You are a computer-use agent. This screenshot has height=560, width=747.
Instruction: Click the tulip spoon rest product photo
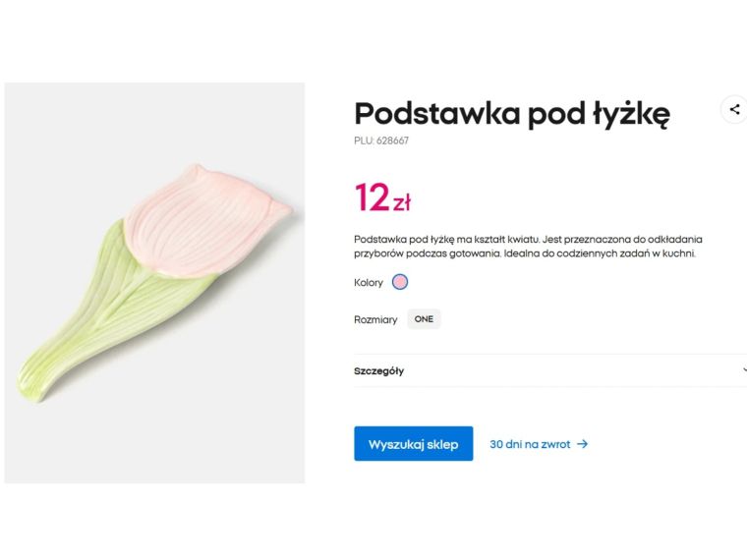[x=154, y=283]
